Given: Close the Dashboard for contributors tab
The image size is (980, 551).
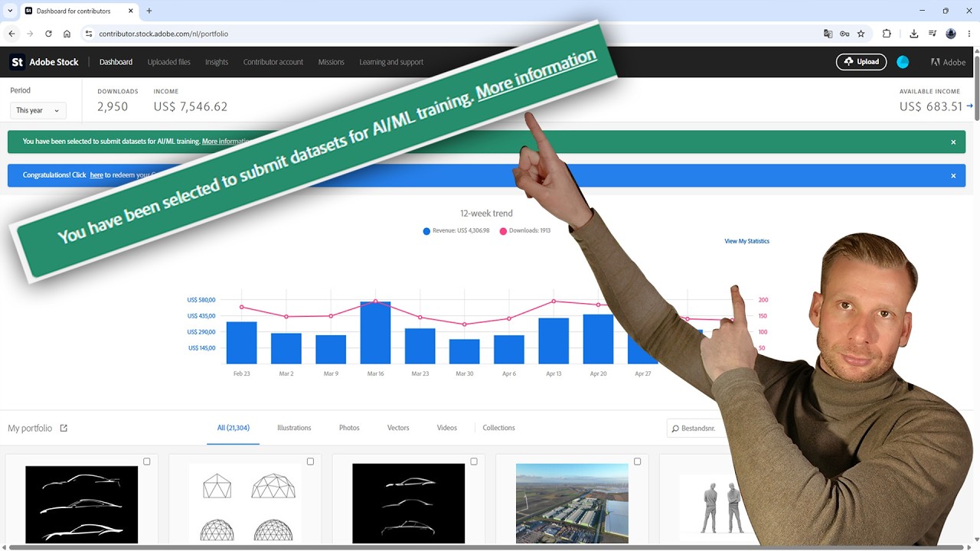Looking at the screenshot, I should 132,11.
